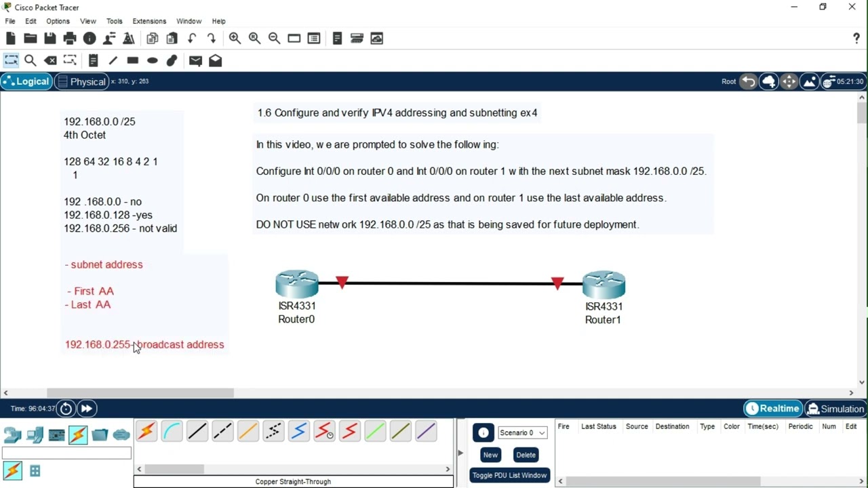This screenshot has height=488, width=868.
Task: Add a Simple PDU with the envelope
Action: pyautogui.click(x=195, y=60)
